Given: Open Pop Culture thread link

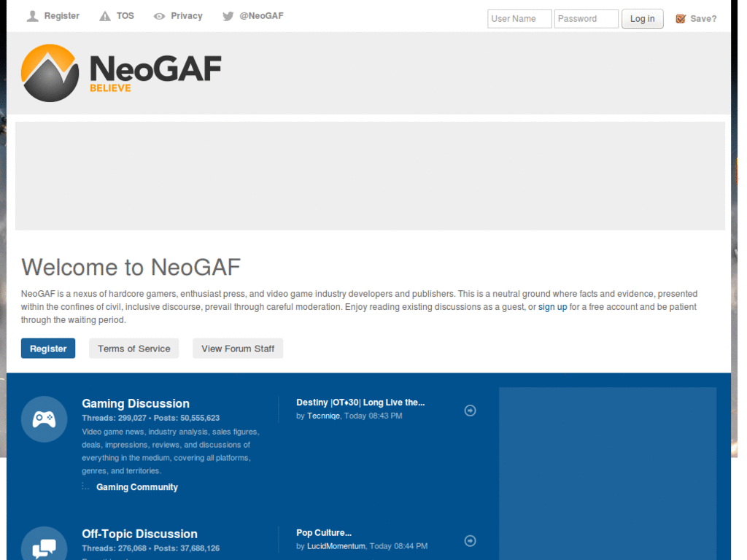Looking at the screenshot, I should point(324,533).
